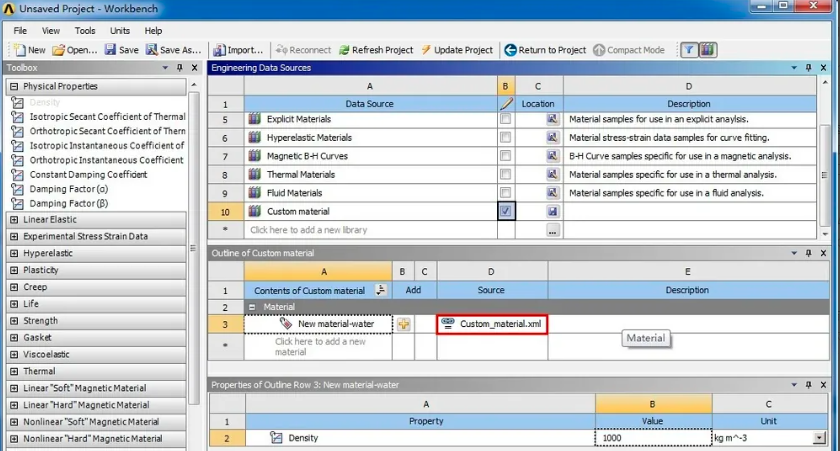Image resolution: width=840 pixels, height=451 pixels.
Task: Click the Density value field showing 1000
Action: 653,438
